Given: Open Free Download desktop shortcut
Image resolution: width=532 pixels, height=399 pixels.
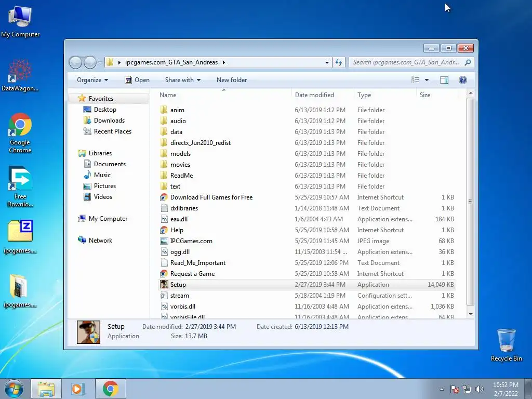Looking at the screenshot, I should coord(20,187).
